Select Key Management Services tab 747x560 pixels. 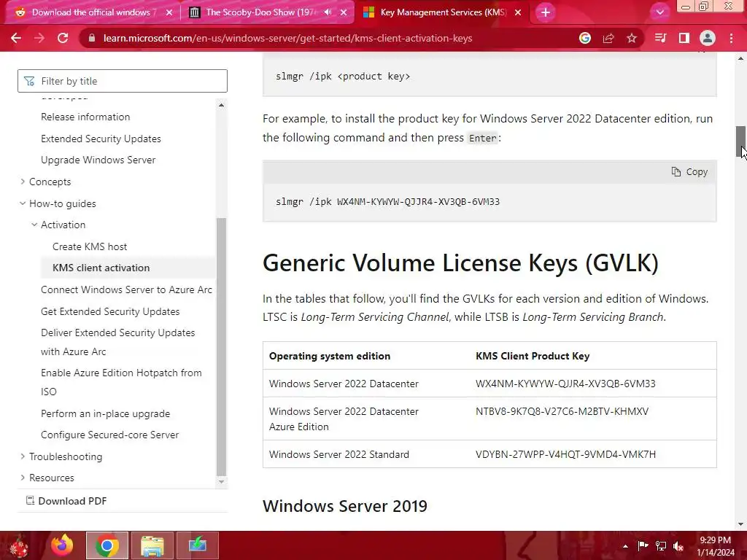443,12
